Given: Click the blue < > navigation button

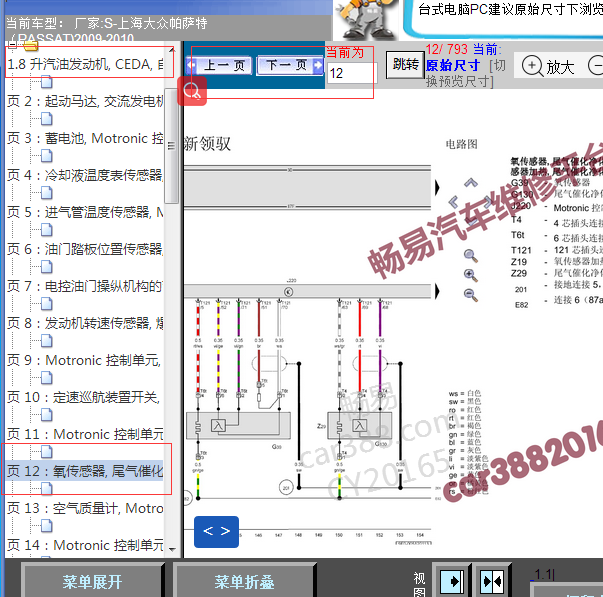Looking at the screenshot, I should [217, 532].
